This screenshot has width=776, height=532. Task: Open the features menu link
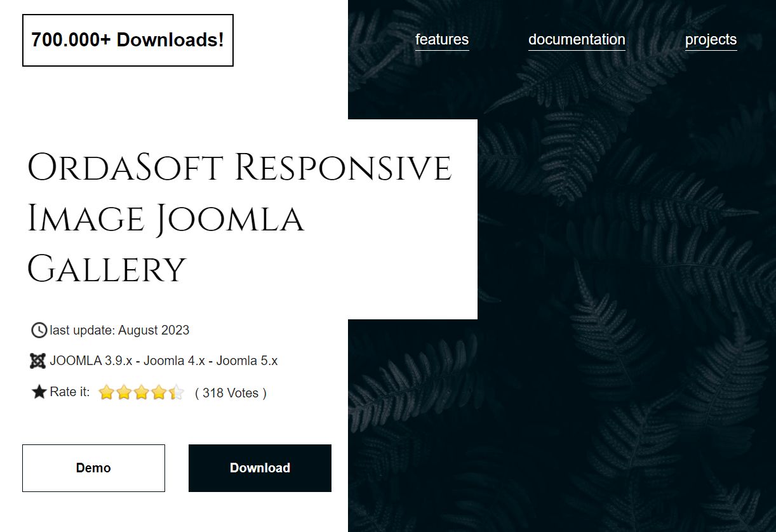[442, 39]
